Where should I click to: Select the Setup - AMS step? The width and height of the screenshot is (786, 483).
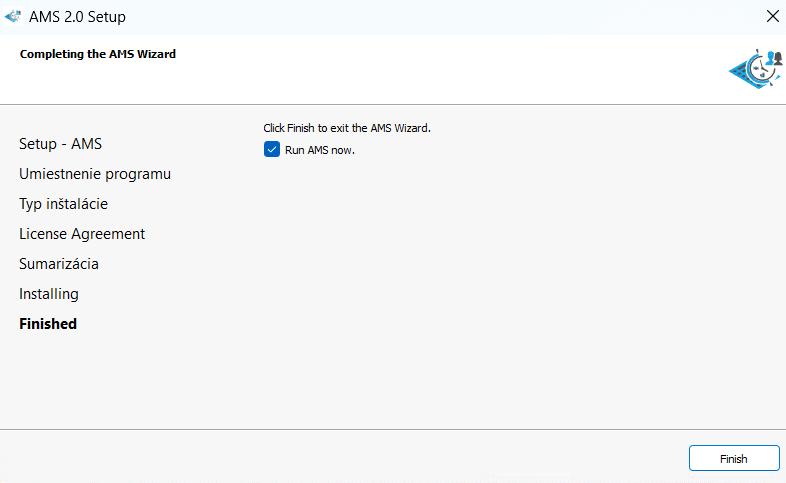point(60,144)
